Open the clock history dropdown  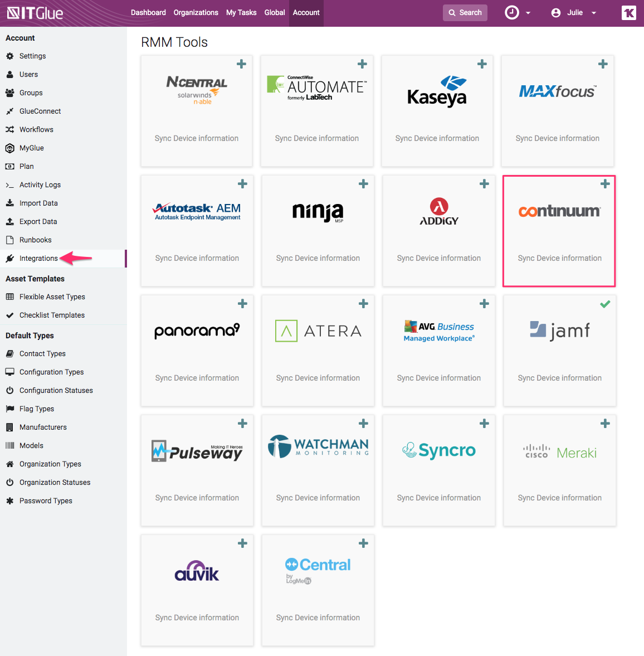click(518, 13)
